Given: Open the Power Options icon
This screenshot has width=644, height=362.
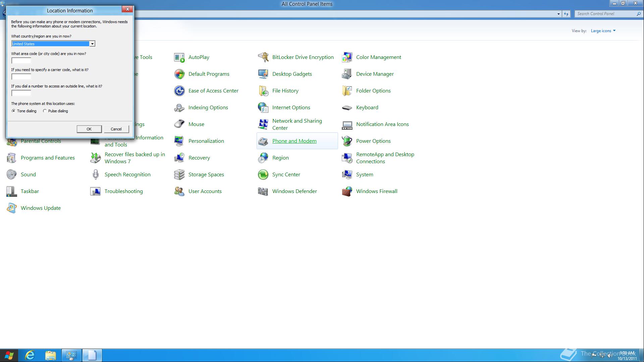Looking at the screenshot, I should coord(347,141).
